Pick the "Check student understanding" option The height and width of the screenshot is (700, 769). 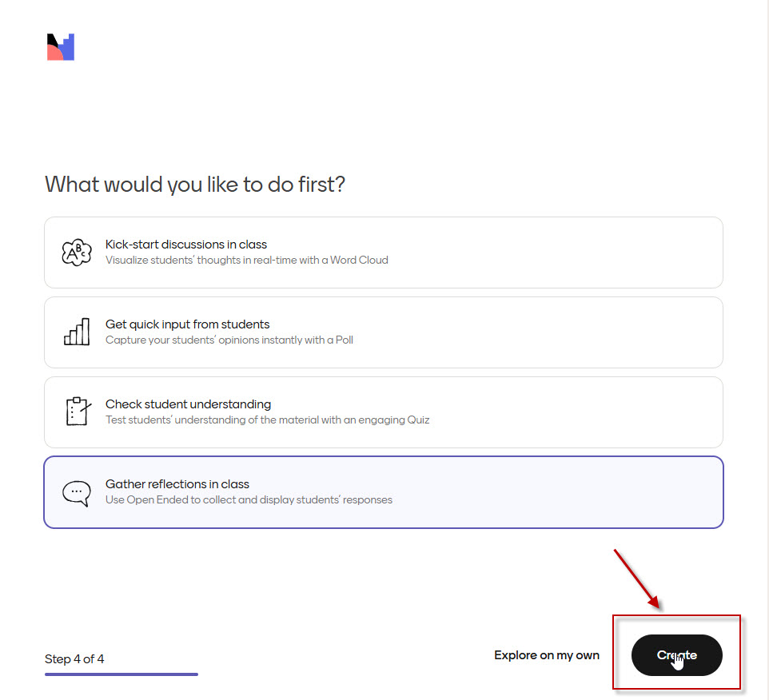pyautogui.click(x=188, y=404)
